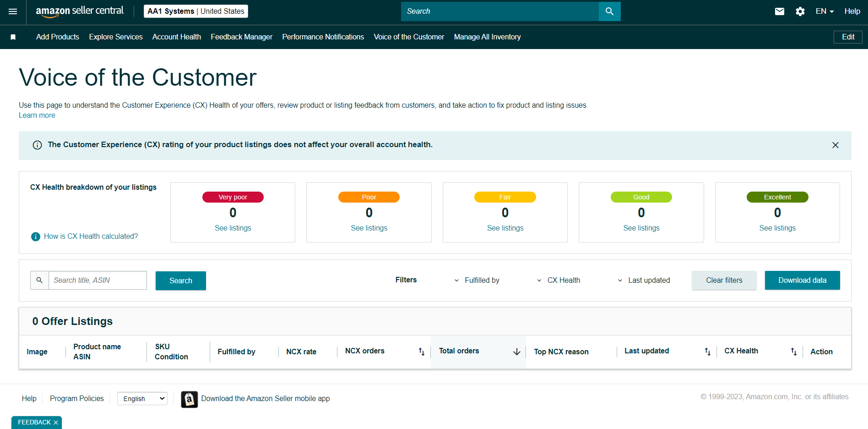See listings under Very poor
868x429 pixels.
pos(233,228)
